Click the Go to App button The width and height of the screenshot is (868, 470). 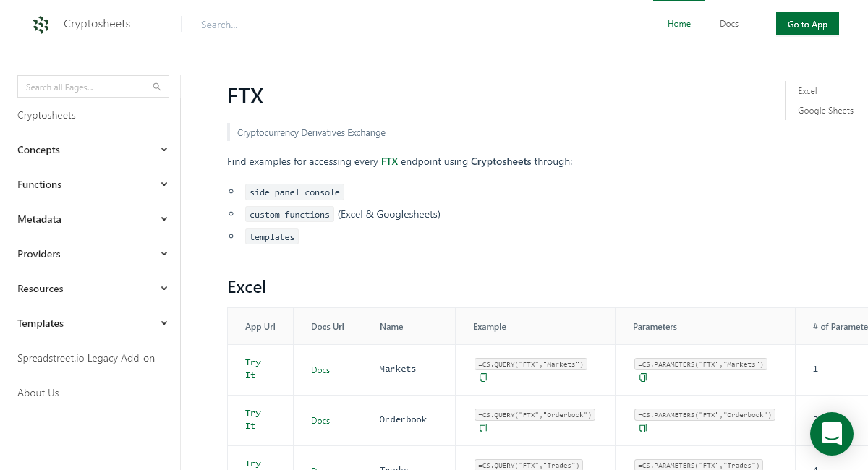pos(807,24)
